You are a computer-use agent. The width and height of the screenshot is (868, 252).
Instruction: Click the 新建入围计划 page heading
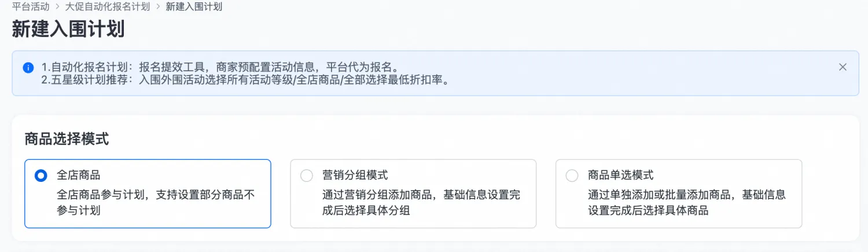pyautogui.click(x=68, y=30)
